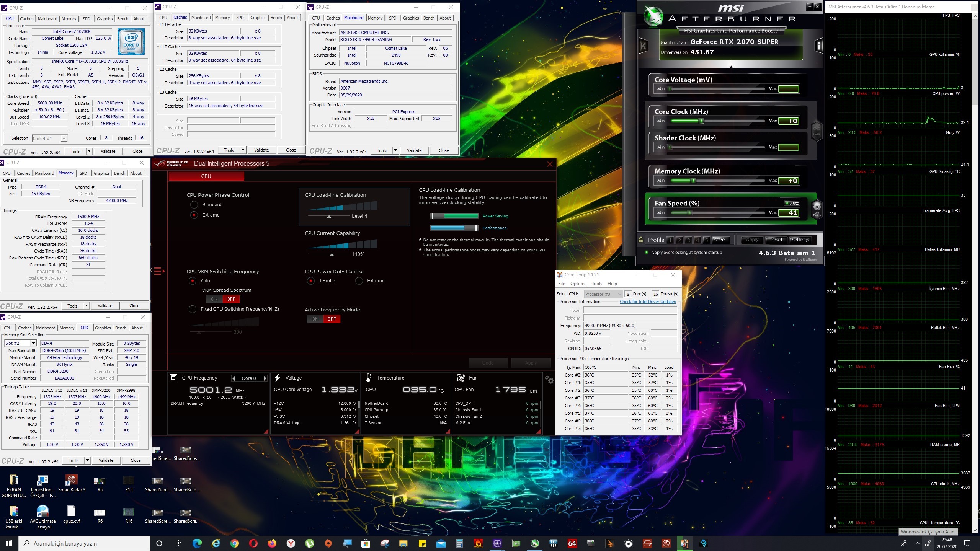Open USB eski karisik desktop folder
Viewport: 980px width, 551px height.
click(14, 517)
